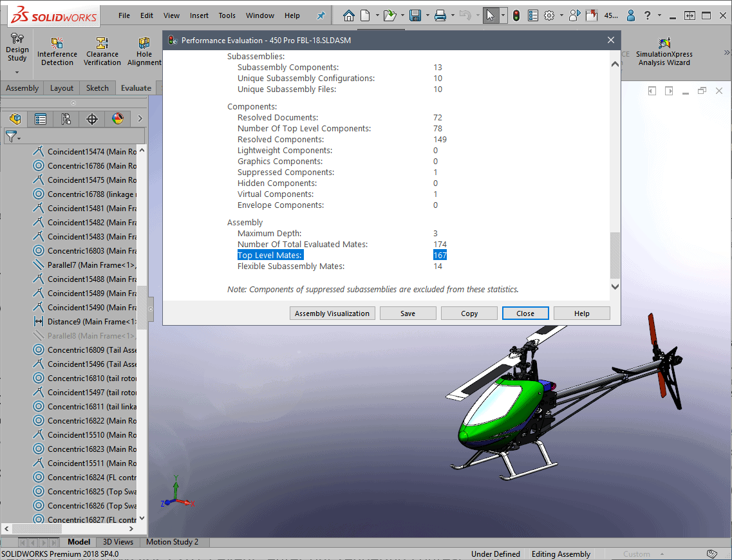Open a file with Open icon
The width and height of the screenshot is (732, 560).
tap(389, 16)
